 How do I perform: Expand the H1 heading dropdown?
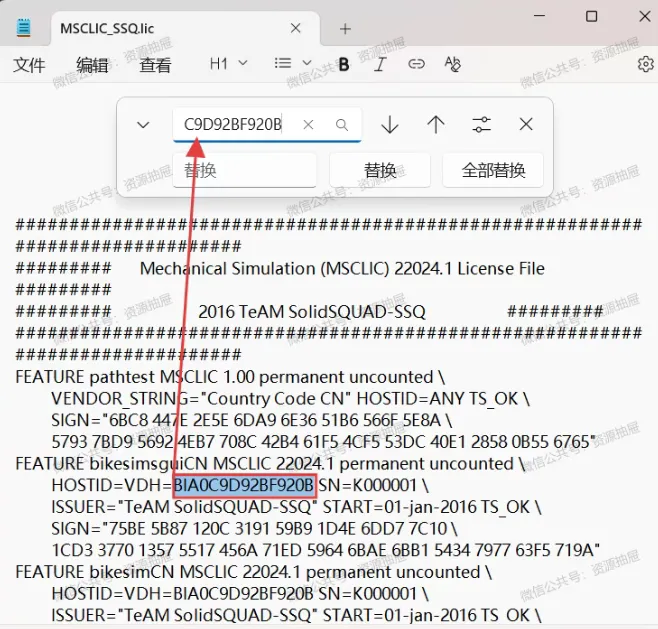pyautogui.click(x=228, y=64)
